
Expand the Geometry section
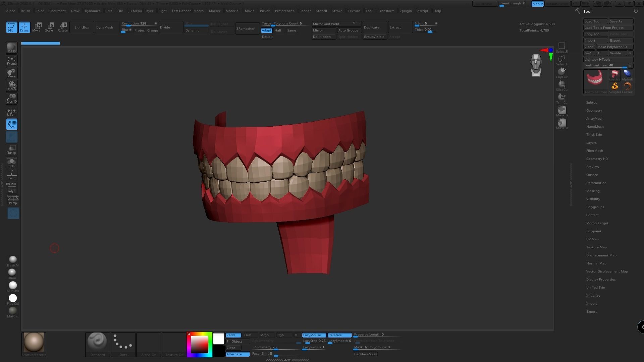(594, 111)
